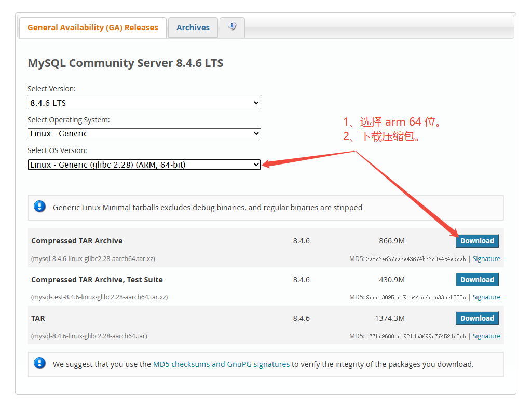Image resolution: width=532 pixels, height=411 pixels.
Task: Click the Compressed TAR Archive MD5 checksum value
Action: pyautogui.click(x=416, y=259)
